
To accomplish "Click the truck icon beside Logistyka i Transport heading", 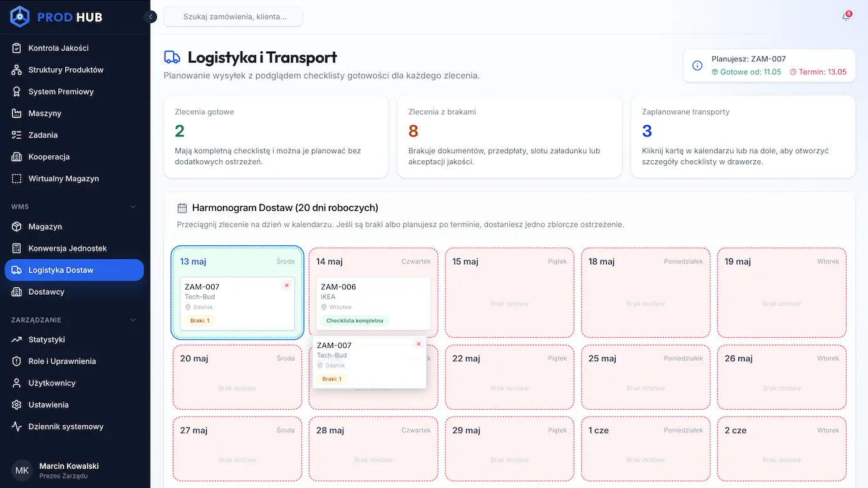I will point(172,58).
